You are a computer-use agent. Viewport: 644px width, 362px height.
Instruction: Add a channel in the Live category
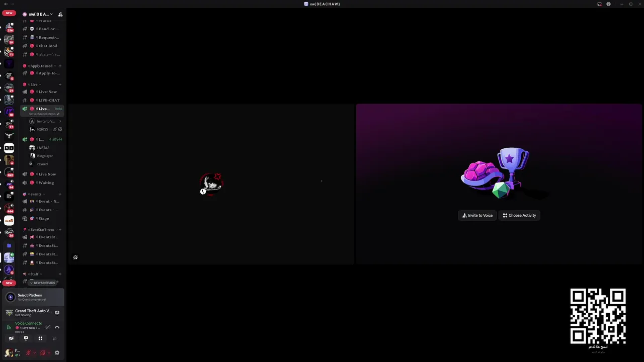(60, 84)
